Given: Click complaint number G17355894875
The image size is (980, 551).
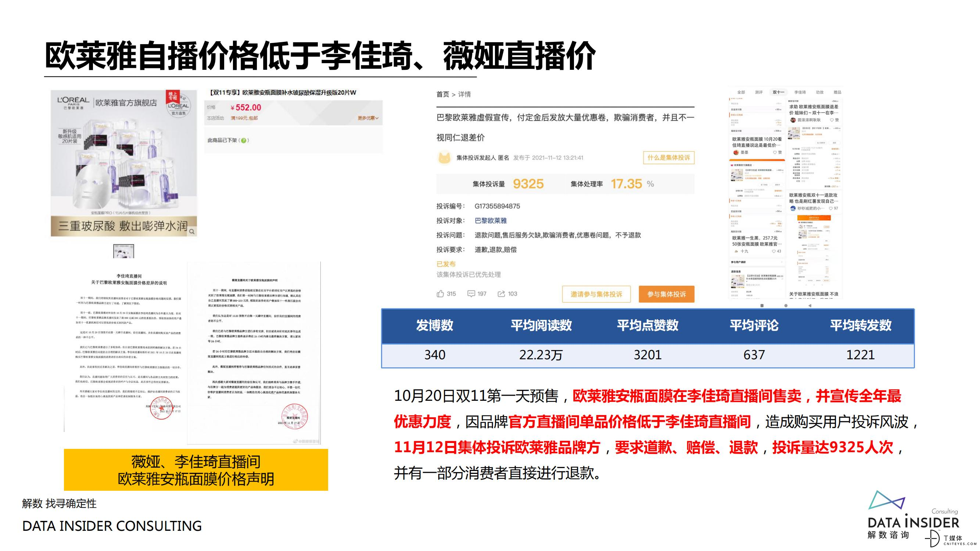Looking at the screenshot, I should click(497, 206).
